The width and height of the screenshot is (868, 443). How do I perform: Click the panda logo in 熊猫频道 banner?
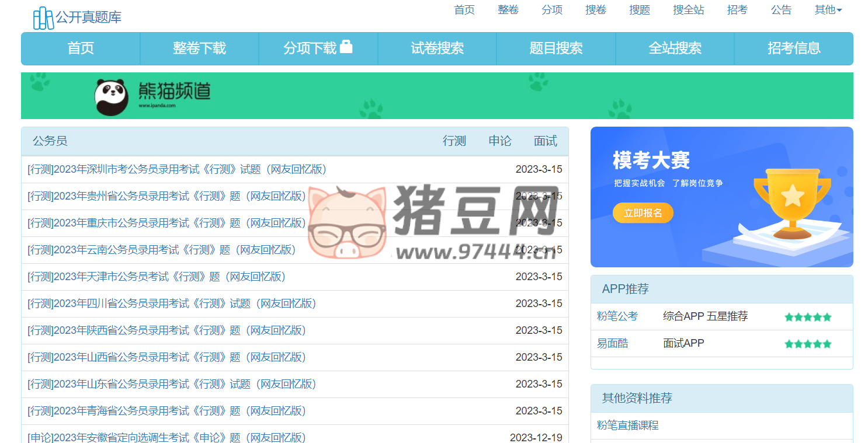[112, 96]
